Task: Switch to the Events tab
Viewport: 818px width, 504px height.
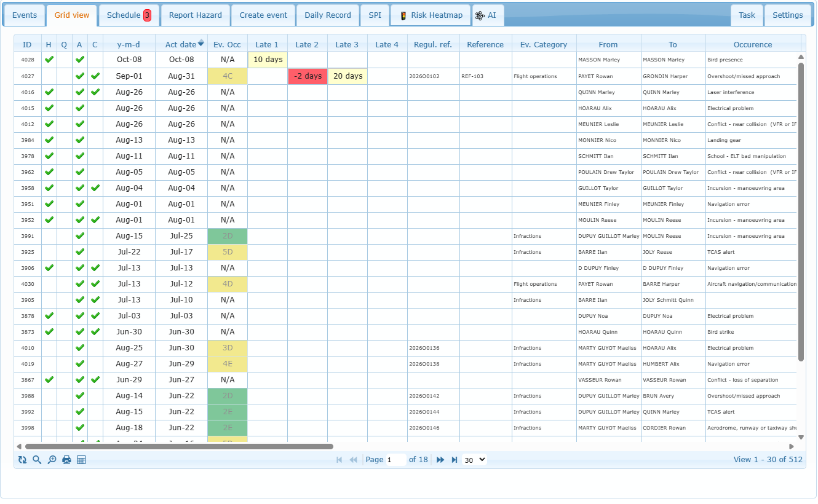Action: 25,15
